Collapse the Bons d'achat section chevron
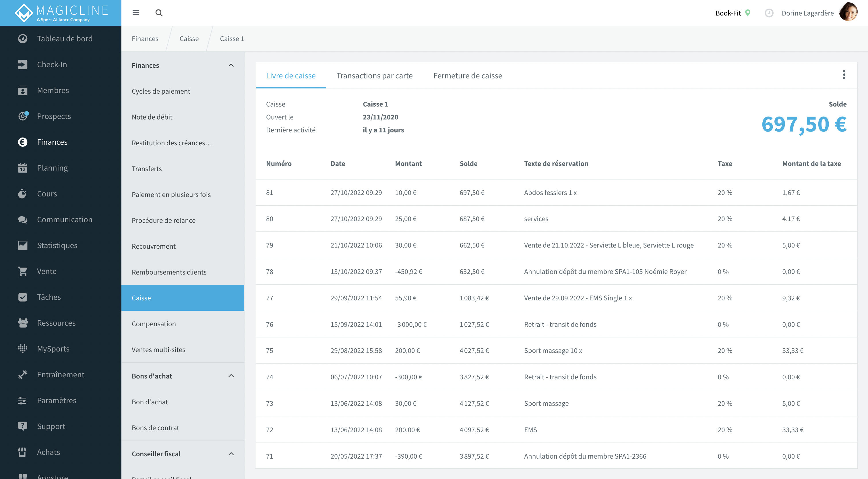This screenshot has height=479, width=868. tap(231, 376)
